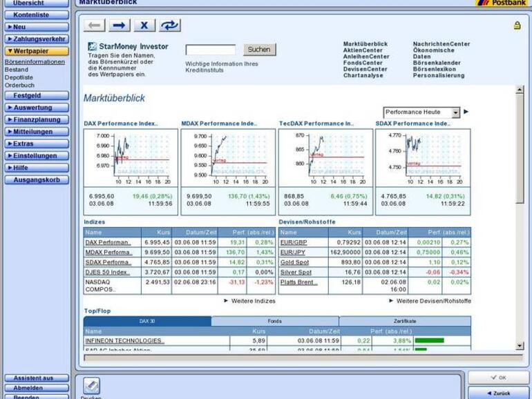This screenshot has width=532, height=399.
Task: Click the OK button
Action: click(x=498, y=378)
